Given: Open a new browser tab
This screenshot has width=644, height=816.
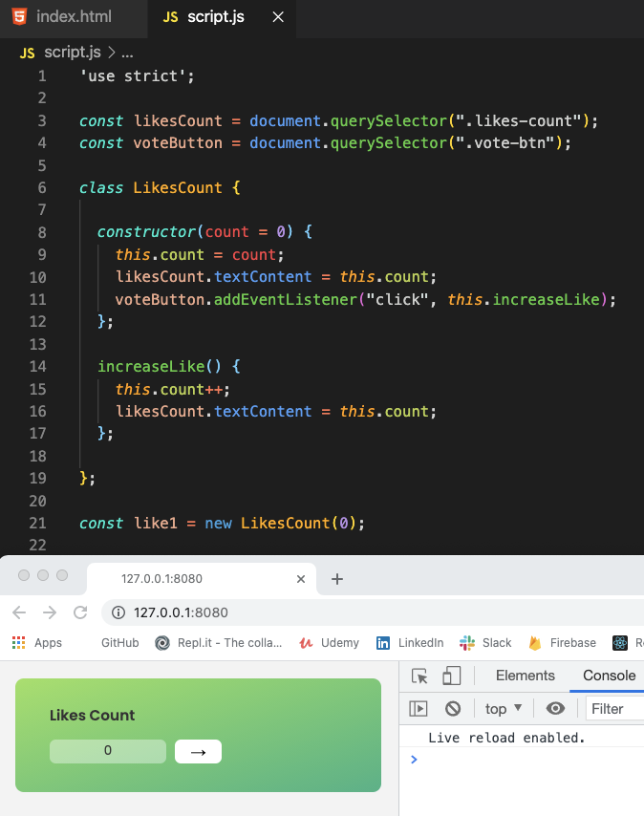Looking at the screenshot, I should (337, 579).
